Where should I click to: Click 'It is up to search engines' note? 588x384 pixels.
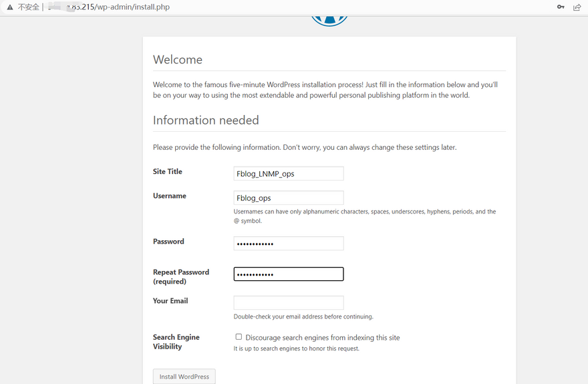(x=296, y=349)
